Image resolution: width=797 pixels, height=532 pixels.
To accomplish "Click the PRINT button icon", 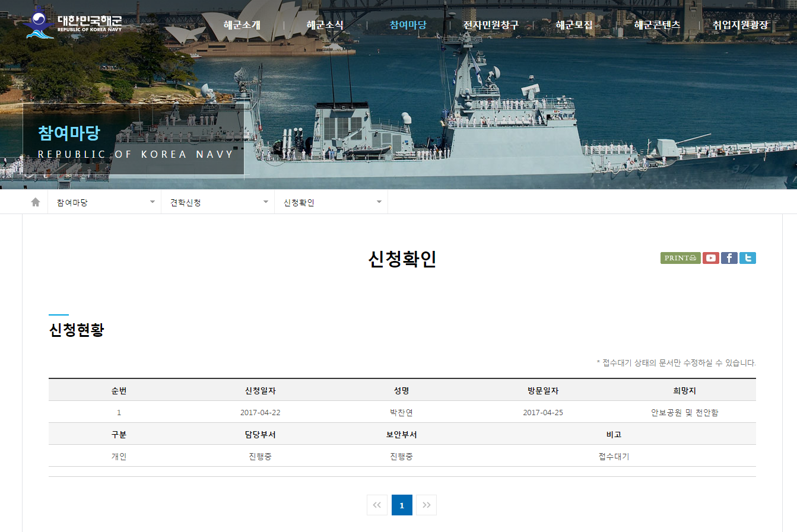I will (680, 258).
